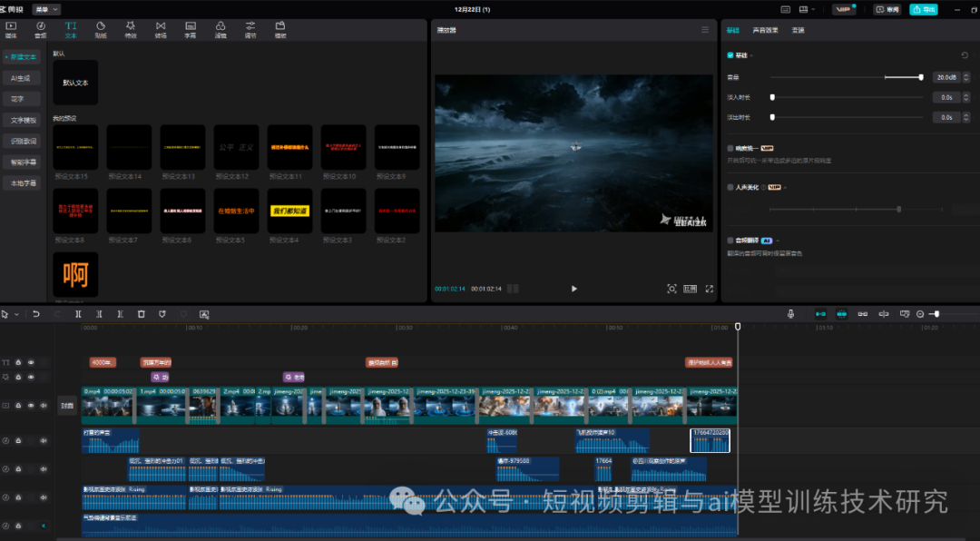980x541 pixels.
Task: Open the 字幕 captions panel
Action: [191, 29]
